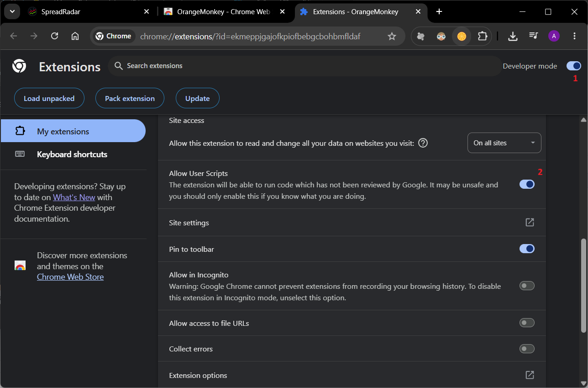Click the Chrome Web Store rainbow icon

[x=20, y=266]
